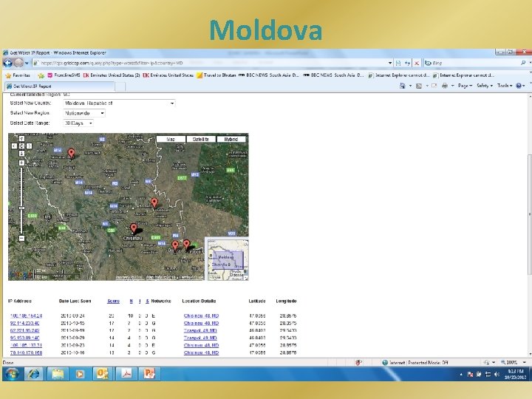Image resolution: width=532 pixels, height=399 pixels.
Task: Open IP address 79.140.170.168 link
Action: [26, 353]
